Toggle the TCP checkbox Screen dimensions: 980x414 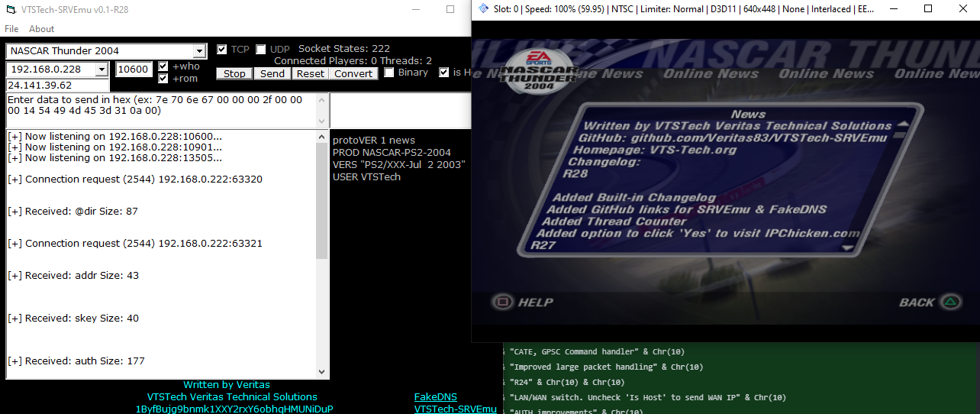pyautogui.click(x=222, y=49)
